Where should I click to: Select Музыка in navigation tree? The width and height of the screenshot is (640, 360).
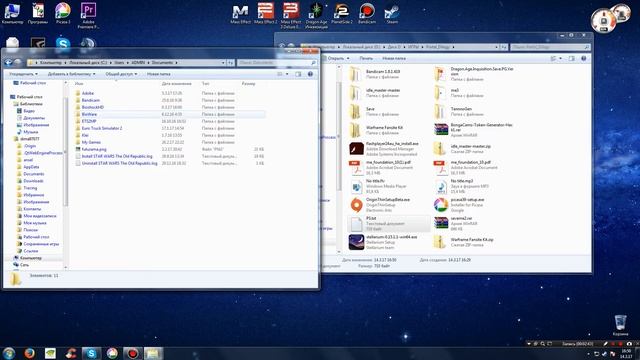[x=31, y=132]
